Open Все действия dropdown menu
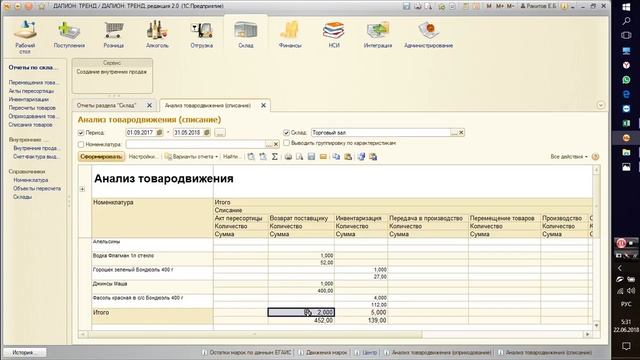This screenshot has width=640, height=360. point(569,157)
